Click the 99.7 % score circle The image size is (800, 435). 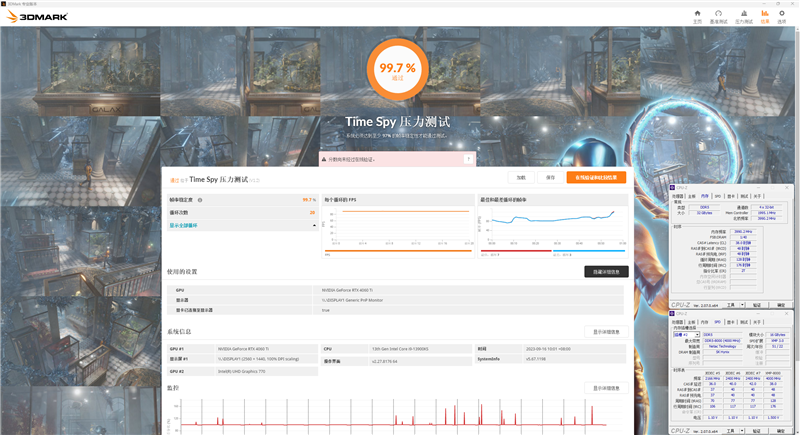[397, 70]
